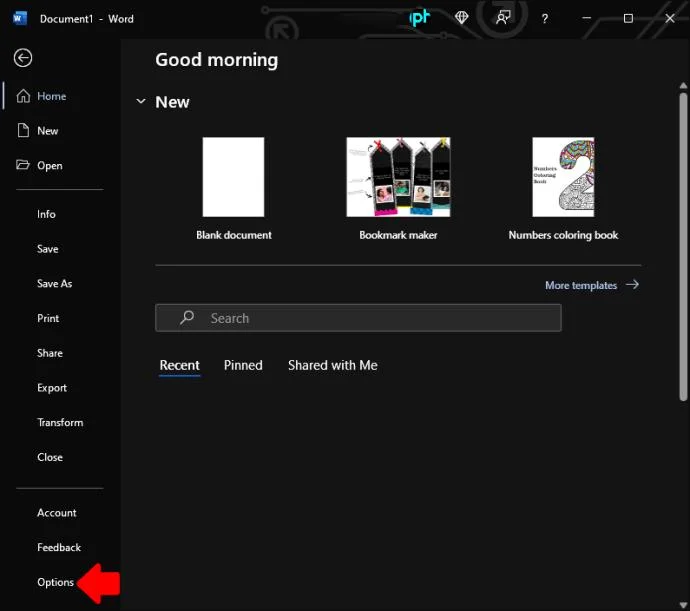
Task: Select New in the backstage menu
Action: pos(48,131)
